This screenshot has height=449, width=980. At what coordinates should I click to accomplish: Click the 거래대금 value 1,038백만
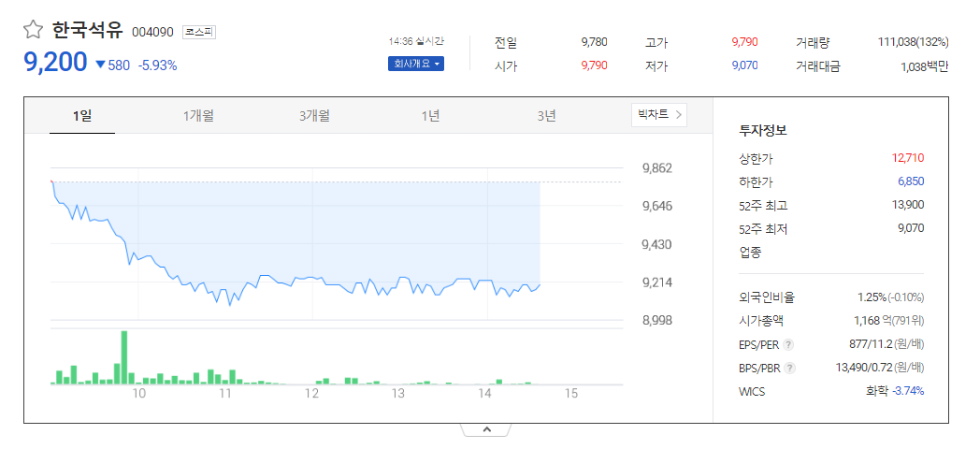pyautogui.click(x=925, y=65)
